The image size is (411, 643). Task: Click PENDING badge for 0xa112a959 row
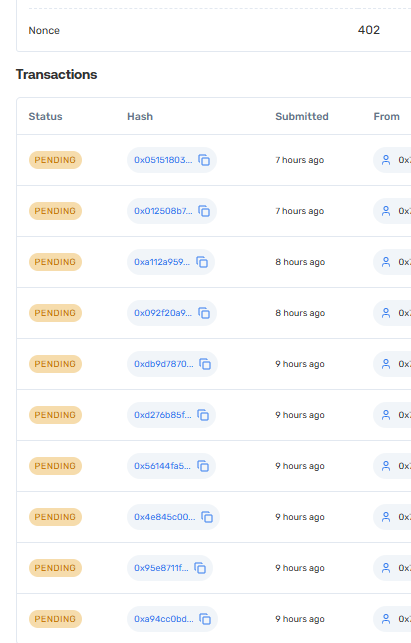(x=55, y=262)
